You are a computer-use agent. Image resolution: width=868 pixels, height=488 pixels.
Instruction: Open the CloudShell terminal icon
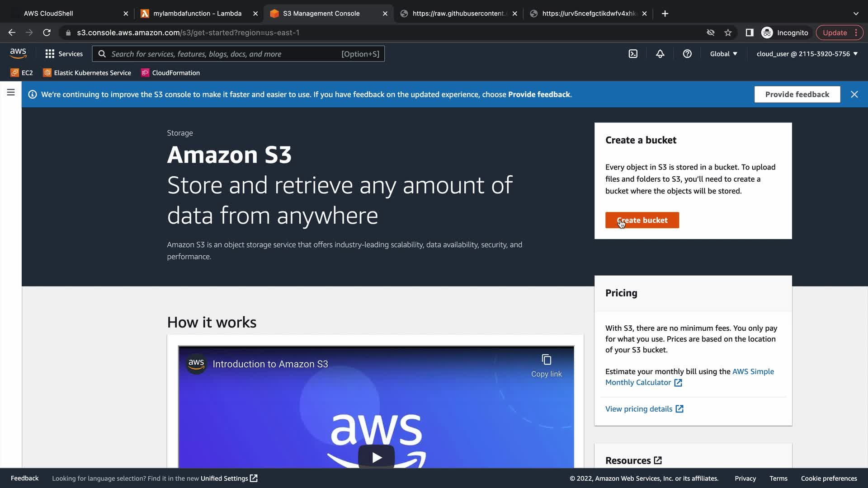point(633,54)
